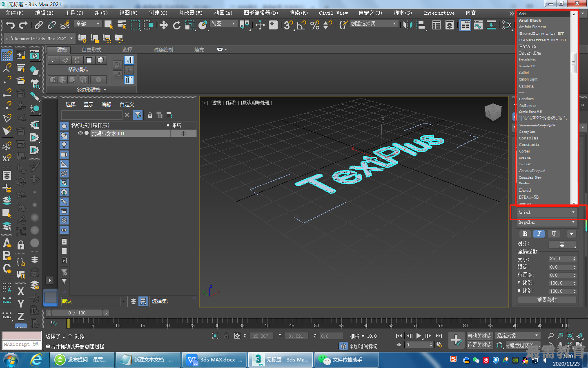Switch to the 对象绘制 ribbon tab
This screenshot has height=368, width=588.
tap(163, 50)
